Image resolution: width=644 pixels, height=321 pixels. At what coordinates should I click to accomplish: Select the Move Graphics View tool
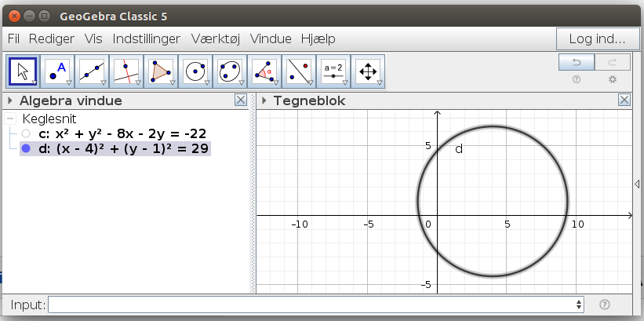[x=368, y=71]
